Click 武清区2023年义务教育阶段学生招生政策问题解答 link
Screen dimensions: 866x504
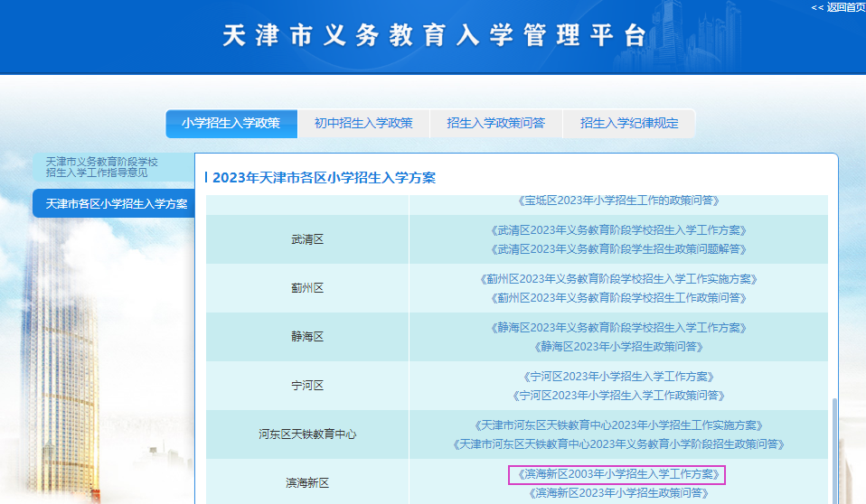click(618, 249)
